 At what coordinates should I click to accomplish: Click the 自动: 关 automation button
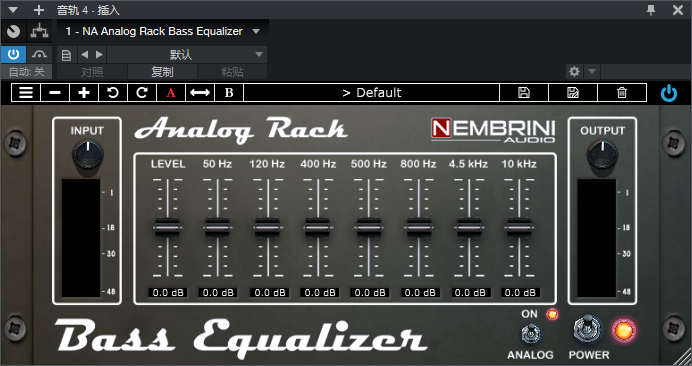coord(26,72)
